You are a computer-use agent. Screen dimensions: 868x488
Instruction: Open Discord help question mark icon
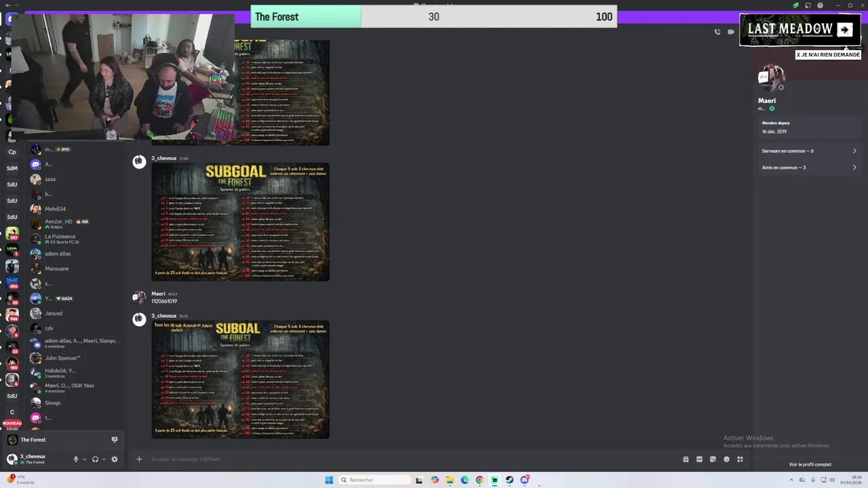(820, 5)
